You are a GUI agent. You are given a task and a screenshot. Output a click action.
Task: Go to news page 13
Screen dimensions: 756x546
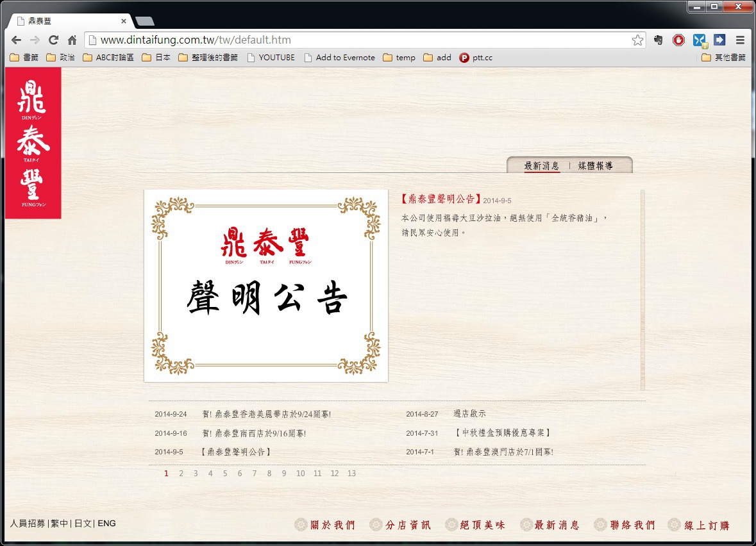(x=351, y=473)
